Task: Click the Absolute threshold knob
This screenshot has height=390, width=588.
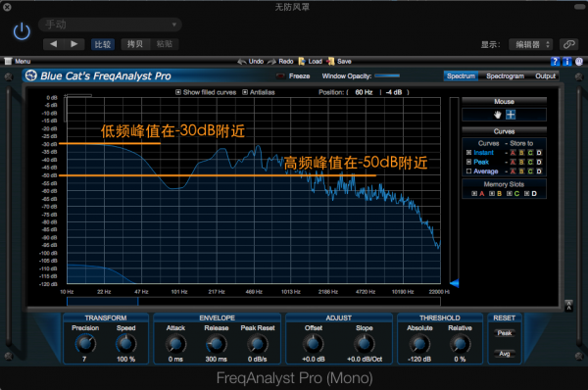Action: (x=419, y=344)
